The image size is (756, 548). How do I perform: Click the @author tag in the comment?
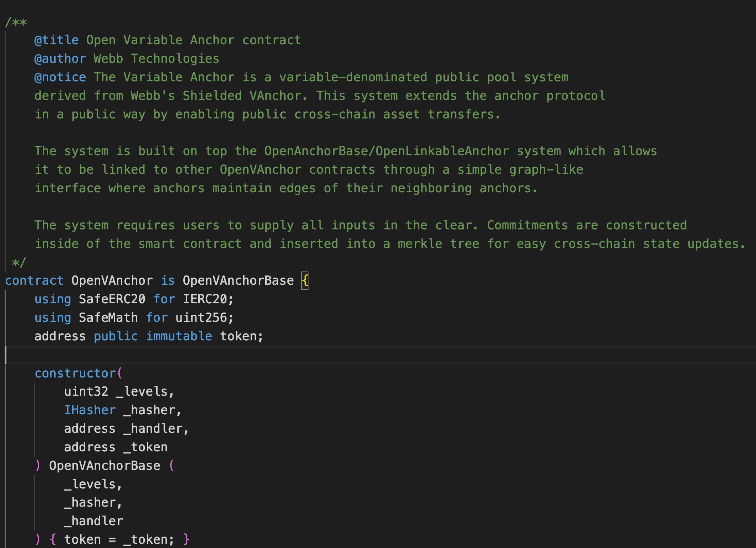(60, 59)
